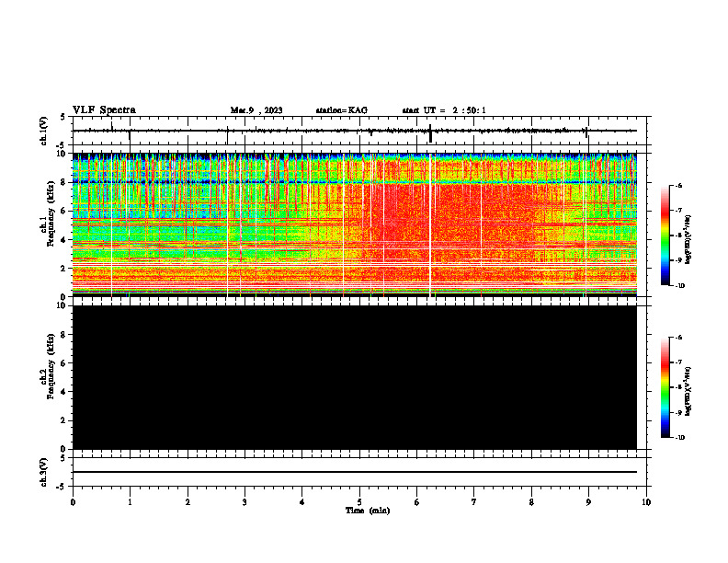Click the black ch.2 spectrogram panel
728x563 pixels.
tap(354, 377)
